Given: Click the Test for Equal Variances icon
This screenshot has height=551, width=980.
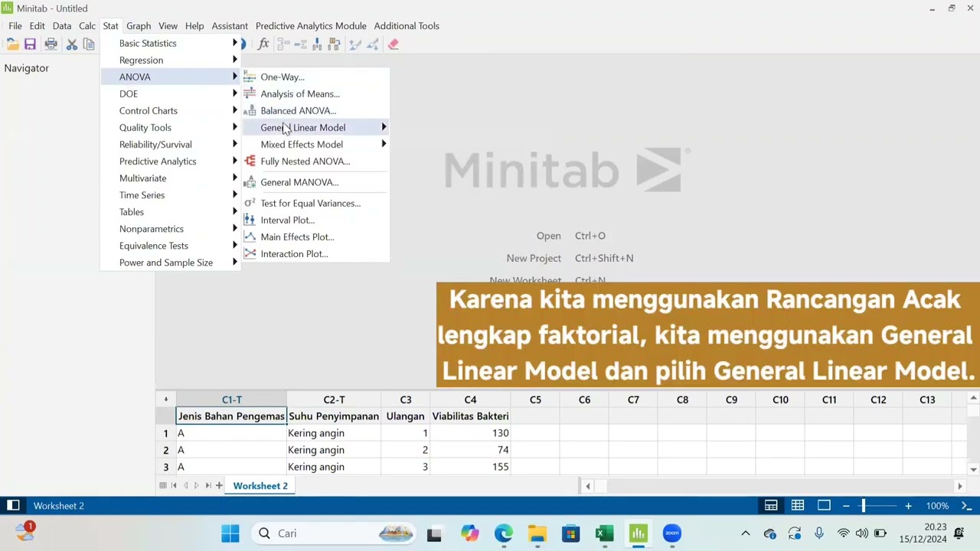Looking at the screenshot, I should pyautogui.click(x=250, y=203).
